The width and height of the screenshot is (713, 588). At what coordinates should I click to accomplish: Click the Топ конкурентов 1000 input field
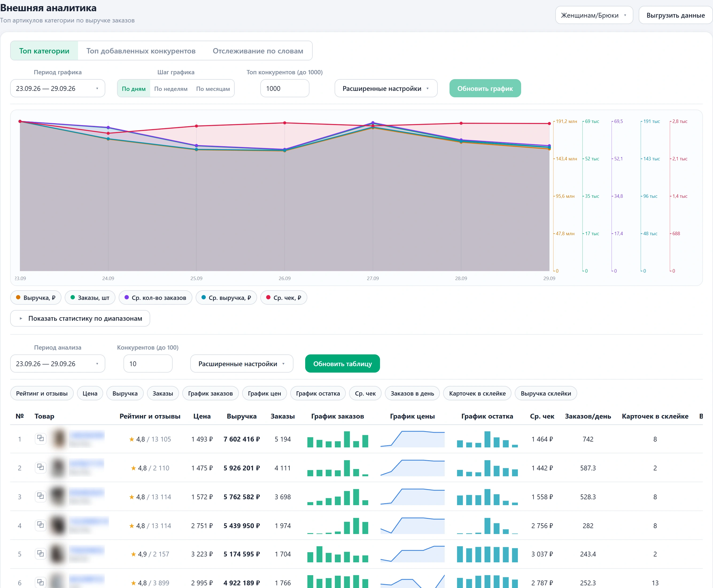click(285, 88)
